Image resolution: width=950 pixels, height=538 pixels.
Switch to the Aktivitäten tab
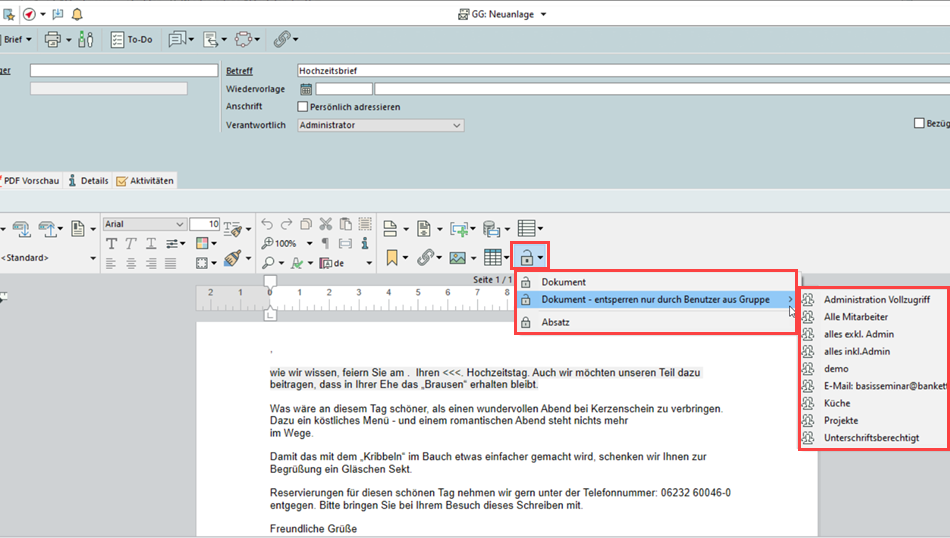click(145, 181)
